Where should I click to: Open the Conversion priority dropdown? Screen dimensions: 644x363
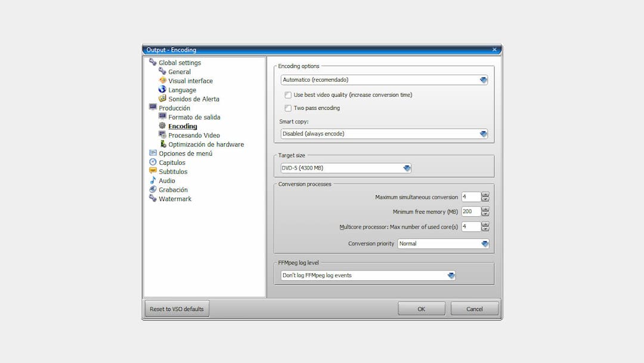pyautogui.click(x=484, y=243)
